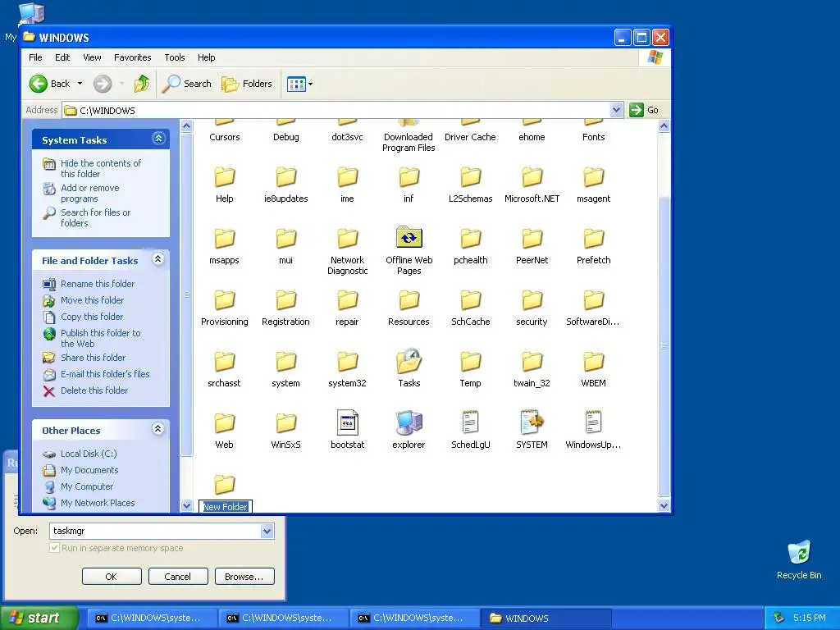The image size is (840, 630).
Task: Select the system32 folder icon
Action: [x=347, y=362]
